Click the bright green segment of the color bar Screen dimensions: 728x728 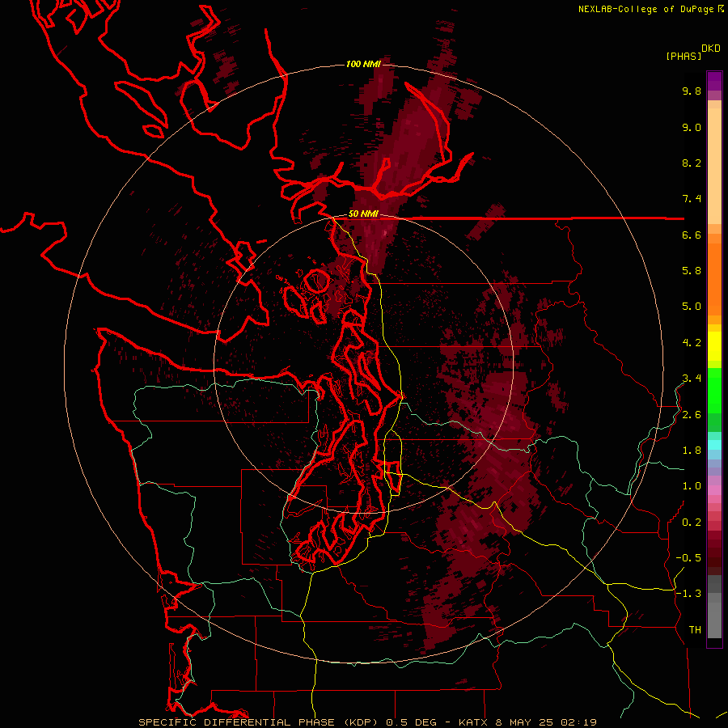714,390
